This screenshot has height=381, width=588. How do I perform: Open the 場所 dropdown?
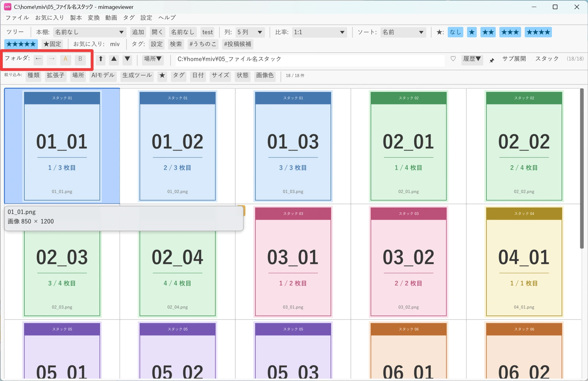point(153,59)
